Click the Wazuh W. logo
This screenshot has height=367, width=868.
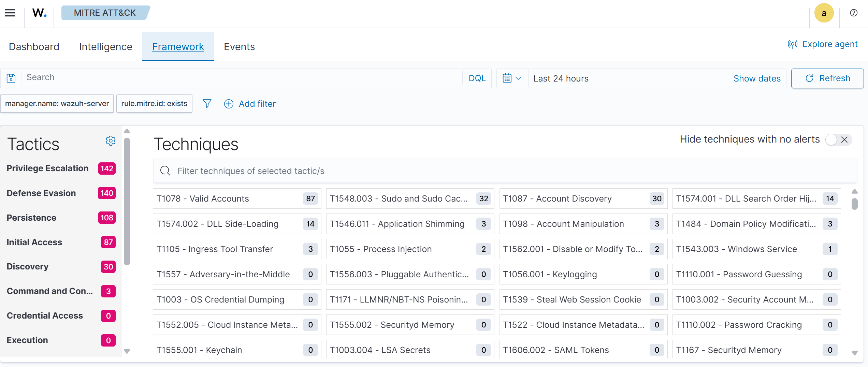point(39,13)
